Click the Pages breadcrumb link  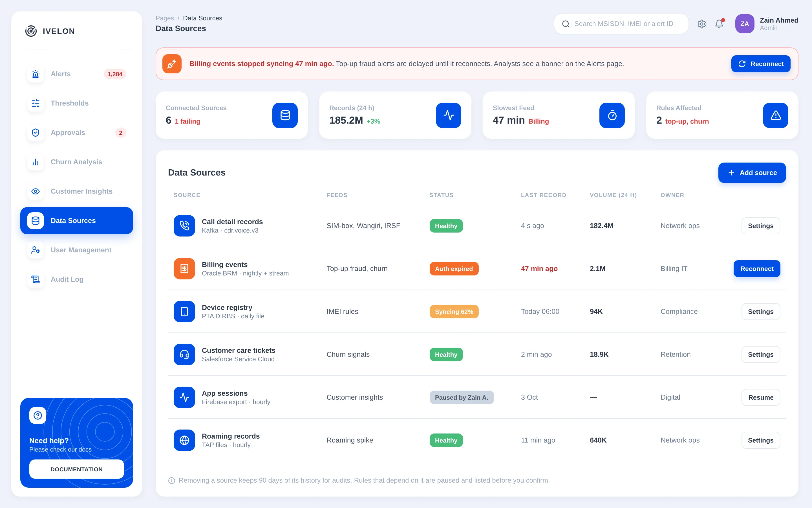[165, 18]
